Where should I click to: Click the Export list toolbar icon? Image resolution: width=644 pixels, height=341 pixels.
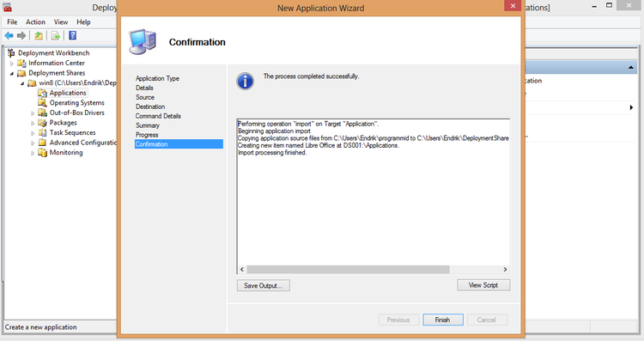pos(56,36)
